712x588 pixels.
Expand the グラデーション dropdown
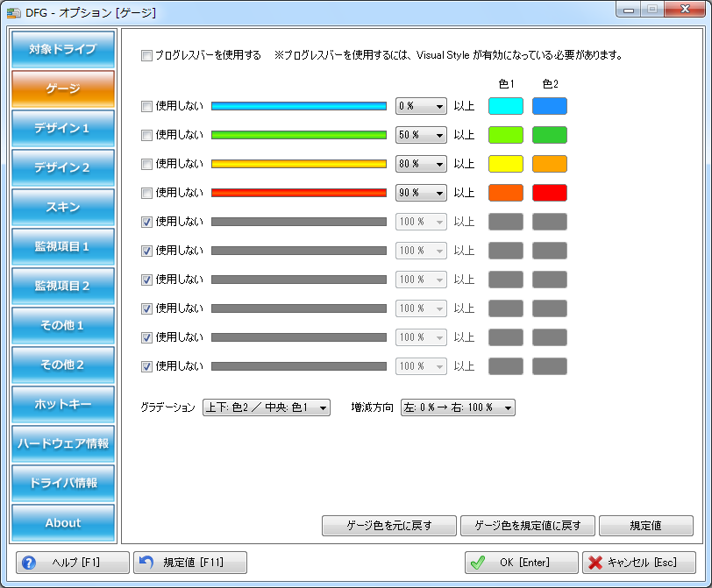(266, 407)
